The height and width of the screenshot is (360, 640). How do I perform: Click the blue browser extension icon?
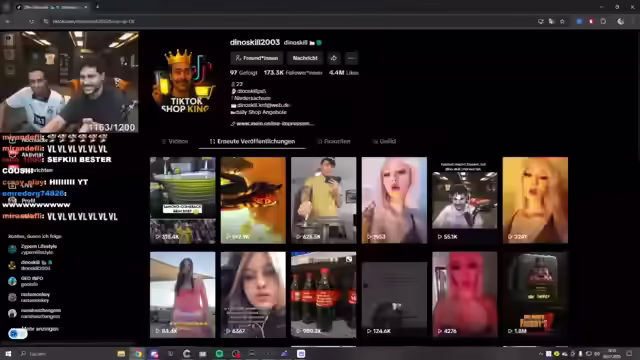click(x=579, y=21)
